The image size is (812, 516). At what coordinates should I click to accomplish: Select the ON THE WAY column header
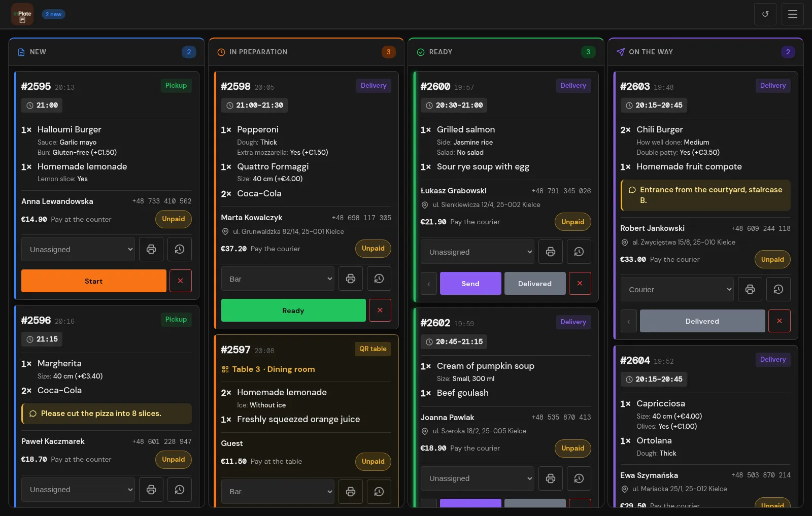pyautogui.click(x=705, y=52)
